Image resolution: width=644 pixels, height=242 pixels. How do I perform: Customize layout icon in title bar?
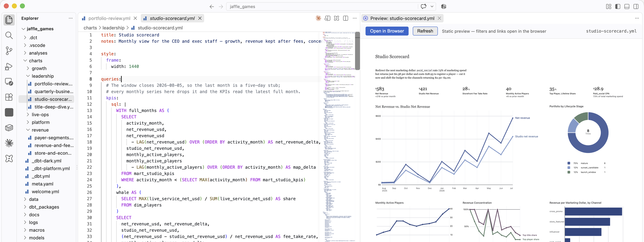pyautogui.click(x=609, y=6)
